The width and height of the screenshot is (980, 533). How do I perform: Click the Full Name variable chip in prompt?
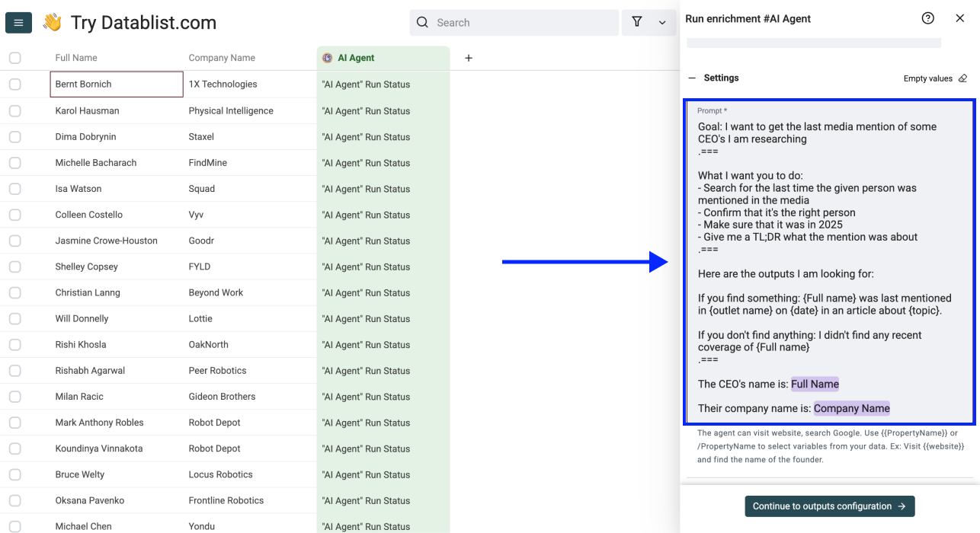tap(815, 384)
